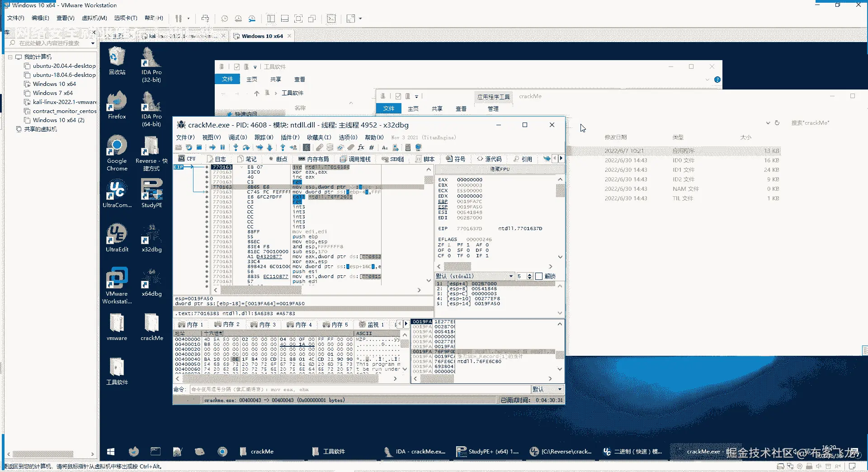This screenshot has width=868, height=472.
Task: Open the Firefox desktop icon
Action: 117,105
